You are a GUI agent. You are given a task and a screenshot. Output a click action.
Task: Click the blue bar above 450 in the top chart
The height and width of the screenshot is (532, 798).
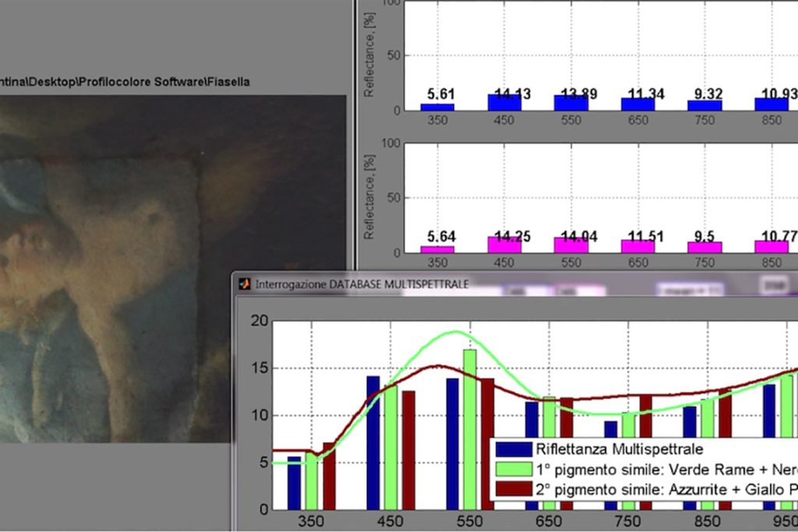coord(504,102)
